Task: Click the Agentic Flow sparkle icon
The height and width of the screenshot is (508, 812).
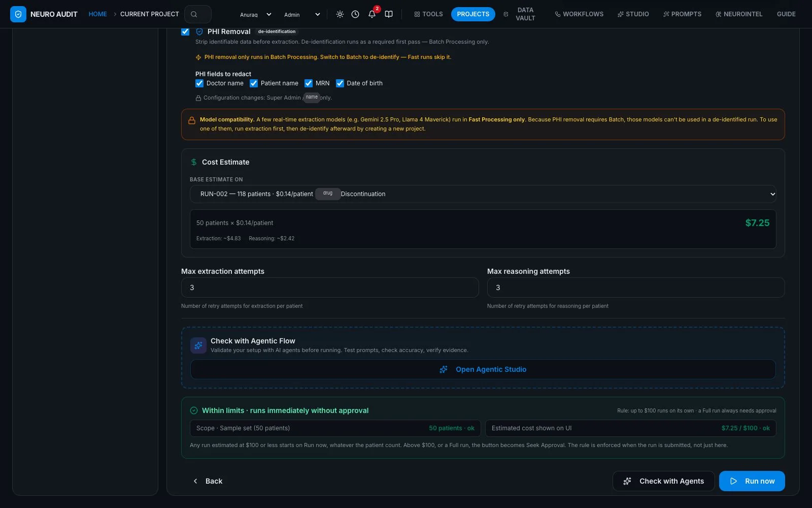Action: click(x=198, y=345)
